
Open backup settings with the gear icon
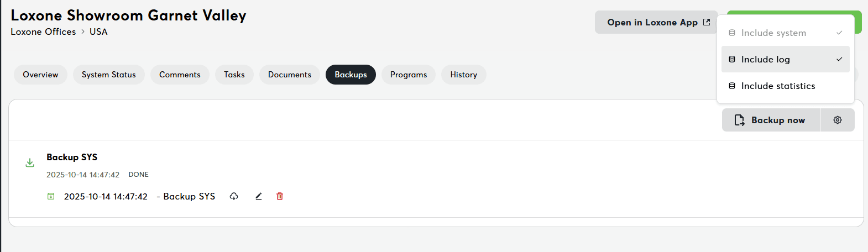pos(838,120)
